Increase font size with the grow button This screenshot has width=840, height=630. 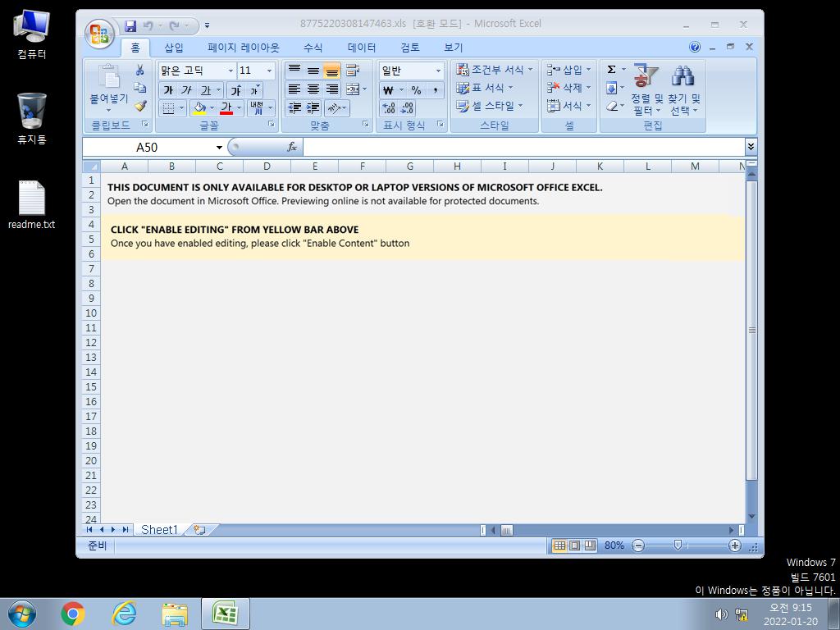pyautogui.click(x=235, y=90)
